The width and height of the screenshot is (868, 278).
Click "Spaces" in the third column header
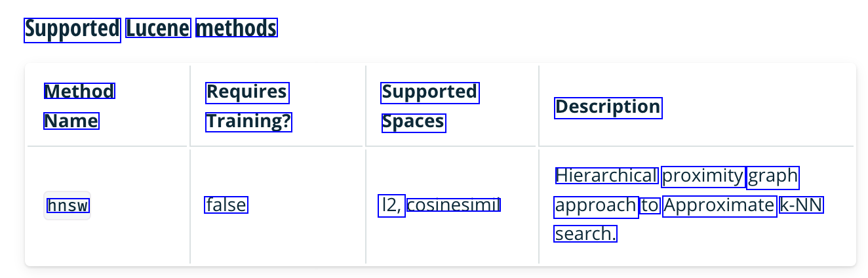pyautogui.click(x=414, y=123)
